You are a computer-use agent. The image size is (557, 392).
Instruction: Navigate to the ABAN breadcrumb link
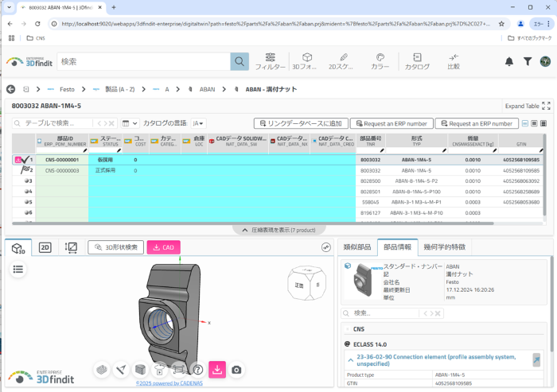point(207,89)
